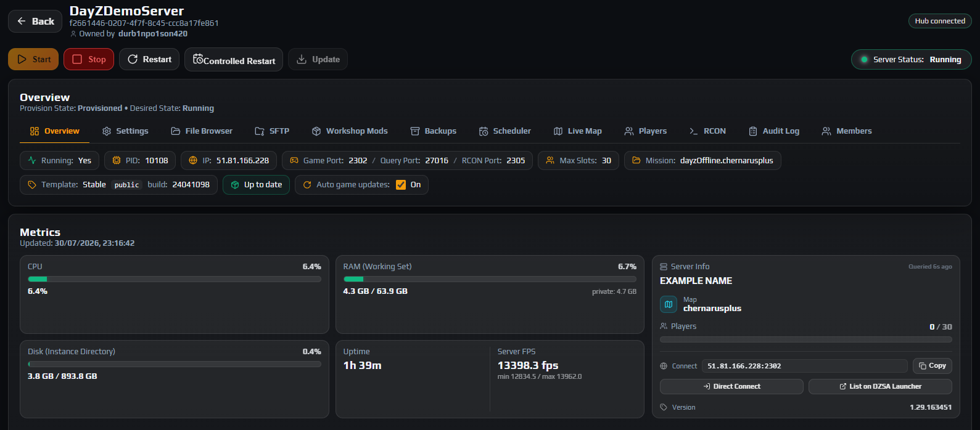Screen dimensions: 980x430
Task: Click the Restart button
Action: point(149,59)
